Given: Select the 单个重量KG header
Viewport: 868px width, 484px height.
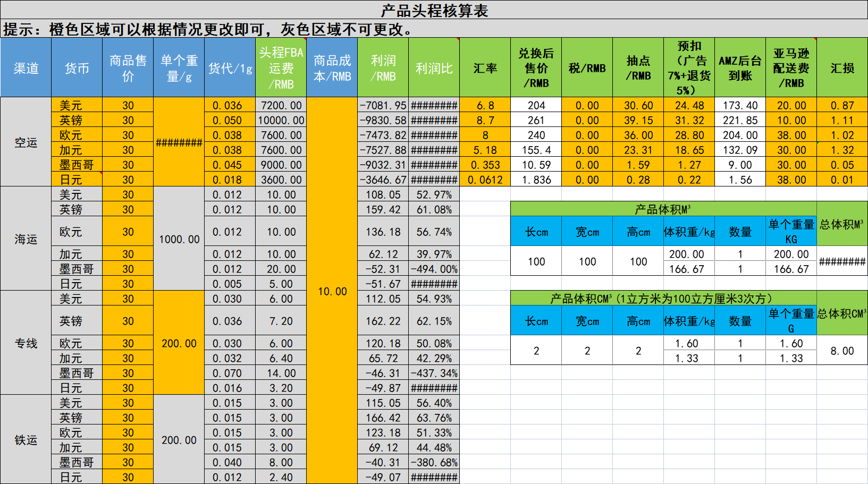Looking at the screenshot, I should [x=791, y=231].
